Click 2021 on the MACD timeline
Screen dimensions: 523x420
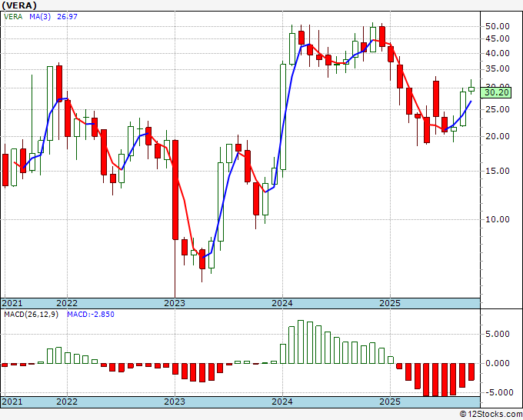coord(12,402)
